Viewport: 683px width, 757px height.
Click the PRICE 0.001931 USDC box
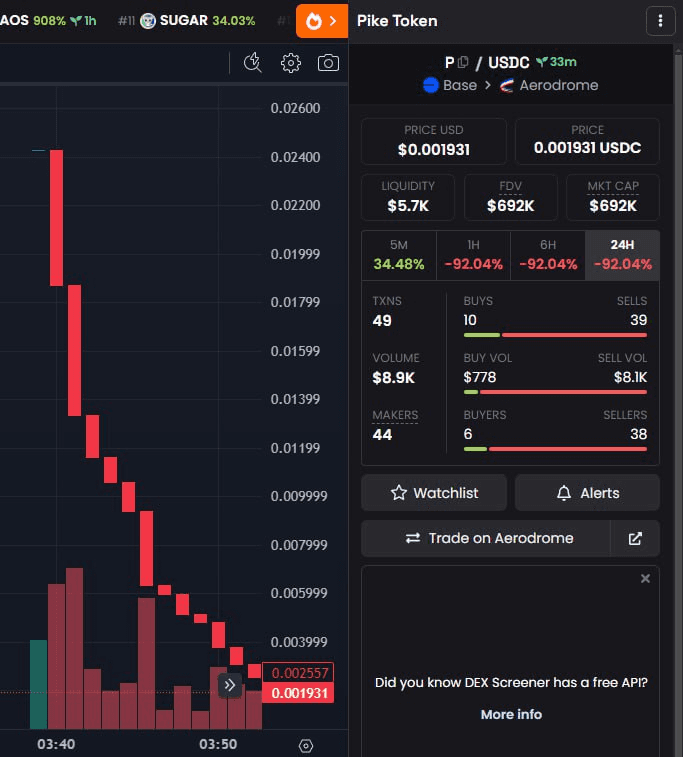[587, 141]
